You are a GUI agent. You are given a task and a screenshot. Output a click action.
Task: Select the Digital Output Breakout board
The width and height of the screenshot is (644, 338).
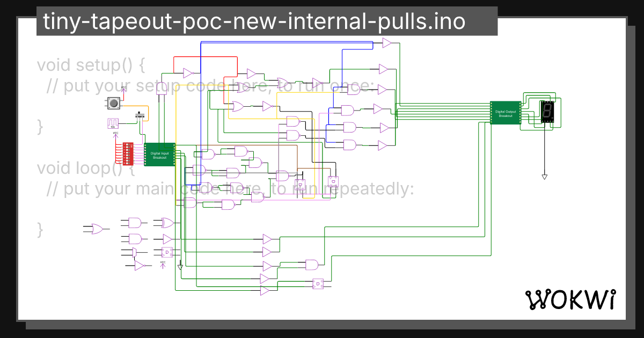coord(506,113)
